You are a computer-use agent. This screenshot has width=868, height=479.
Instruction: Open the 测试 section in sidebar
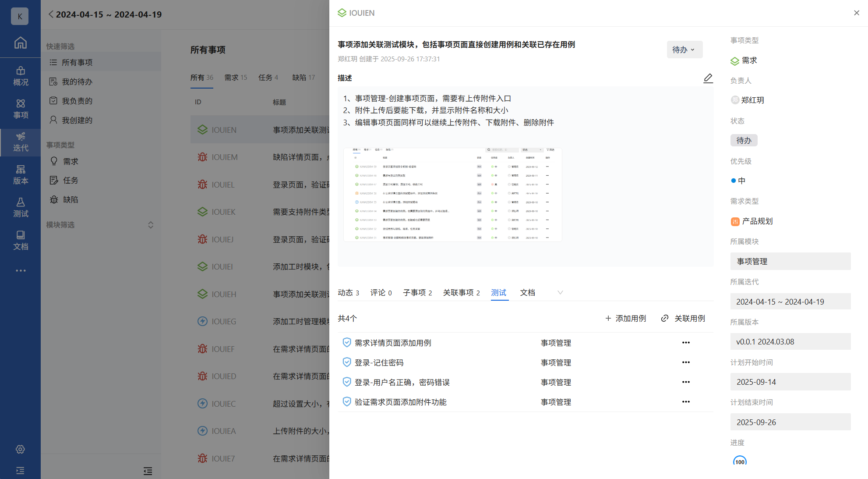coord(20,207)
